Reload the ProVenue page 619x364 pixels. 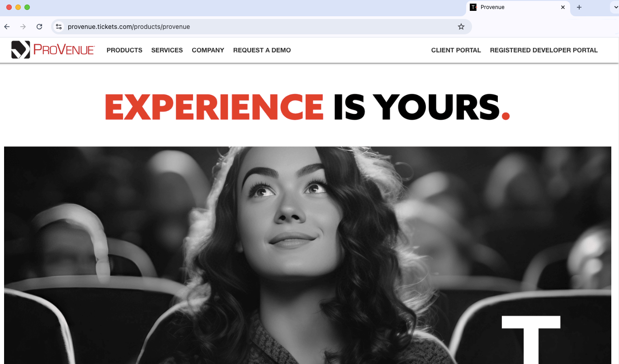39,27
